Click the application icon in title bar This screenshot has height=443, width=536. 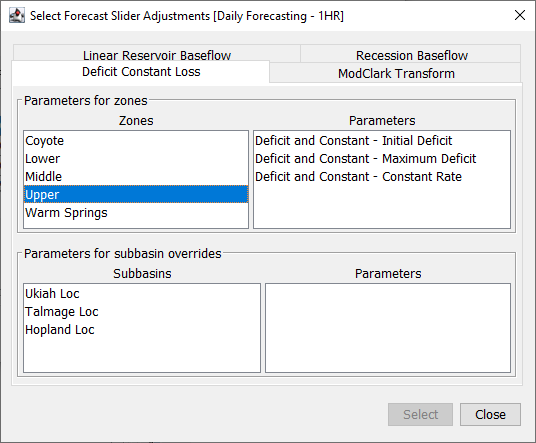point(17,16)
